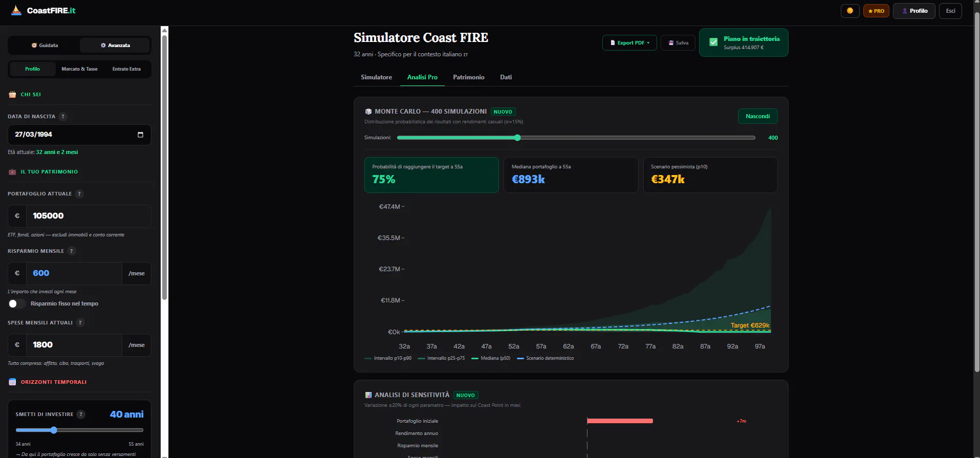Viewport: 980px width, 458px height.
Task: Show help for Smetti di investire
Action: coord(81,415)
